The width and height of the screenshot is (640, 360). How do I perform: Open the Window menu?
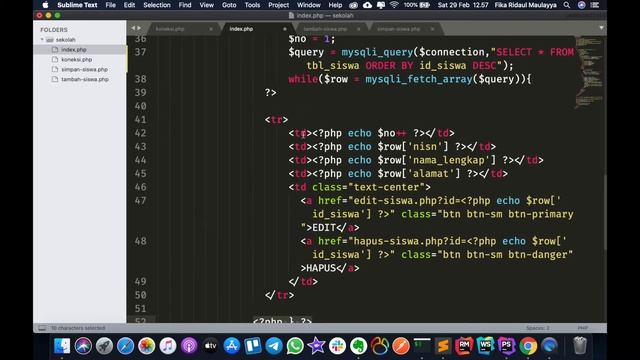coord(309,5)
